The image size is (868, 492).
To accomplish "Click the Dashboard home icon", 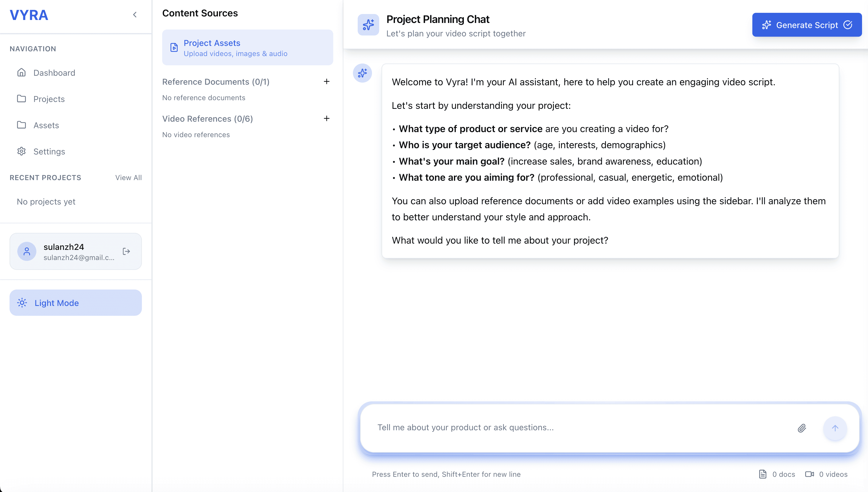I will pos(22,72).
